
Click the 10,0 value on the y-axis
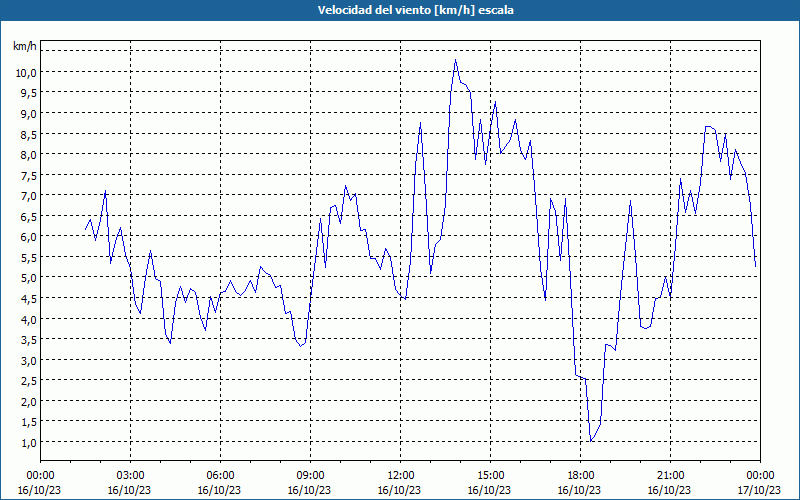point(26,72)
